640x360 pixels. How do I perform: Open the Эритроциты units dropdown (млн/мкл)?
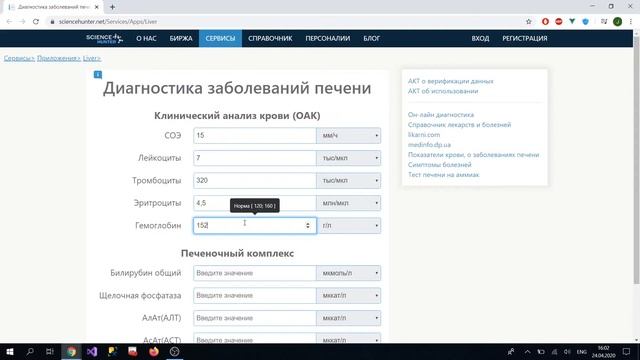348,203
